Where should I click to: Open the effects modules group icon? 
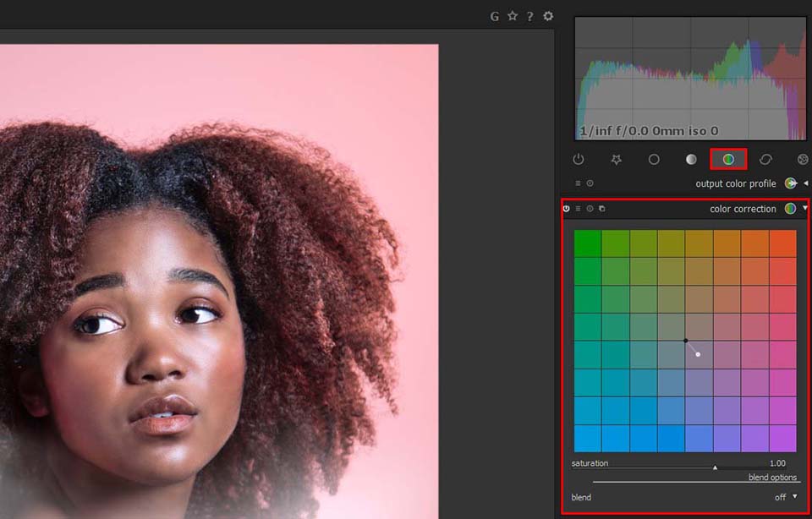coord(802,159)
